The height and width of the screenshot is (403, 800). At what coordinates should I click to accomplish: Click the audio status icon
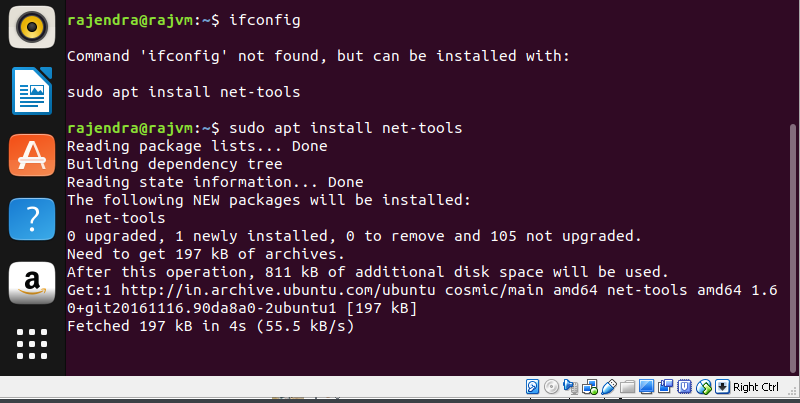[571, 387]
